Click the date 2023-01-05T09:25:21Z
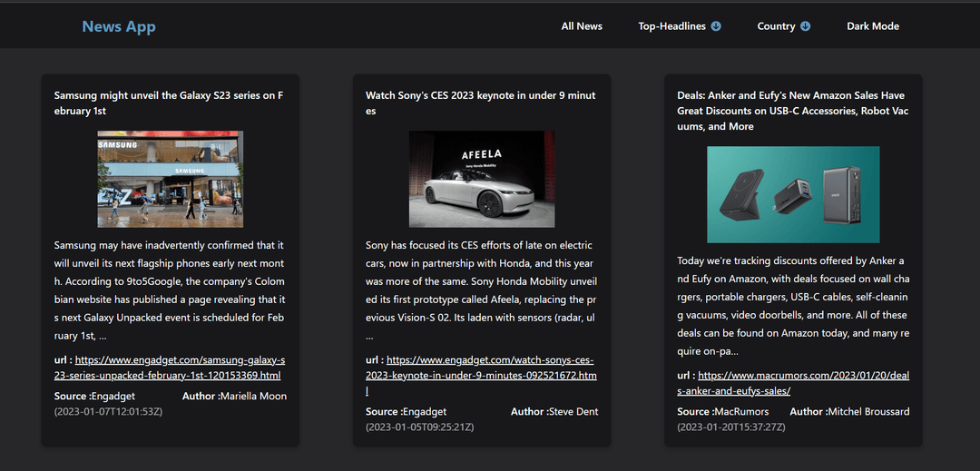The height and width of the screenshot is (471, 980). pyautogui.click(x=419, y=427)
